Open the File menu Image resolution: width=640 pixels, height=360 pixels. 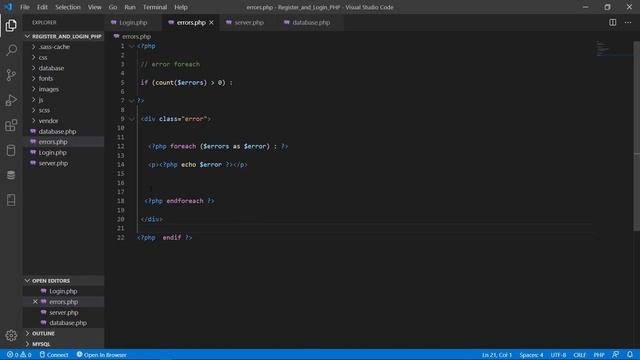24,7
